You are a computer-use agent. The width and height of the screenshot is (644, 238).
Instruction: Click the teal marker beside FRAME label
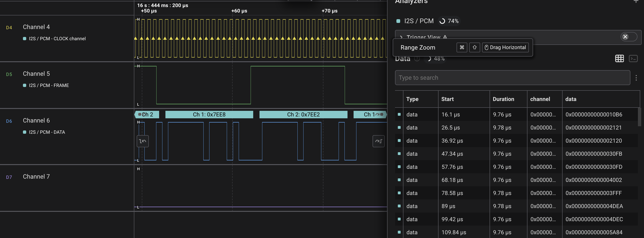[x=25, y=85]
